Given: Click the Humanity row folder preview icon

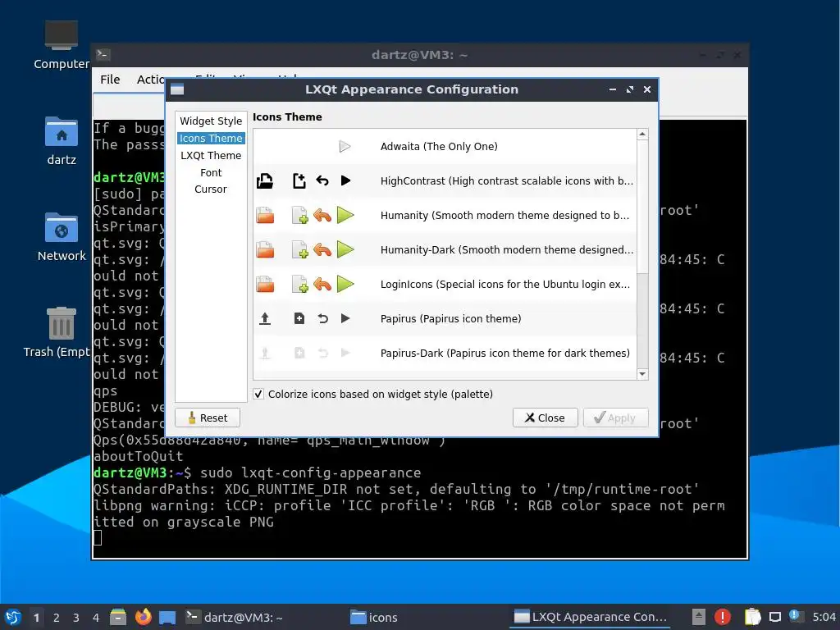Looking at the screenshot, I should coord(265,216).
